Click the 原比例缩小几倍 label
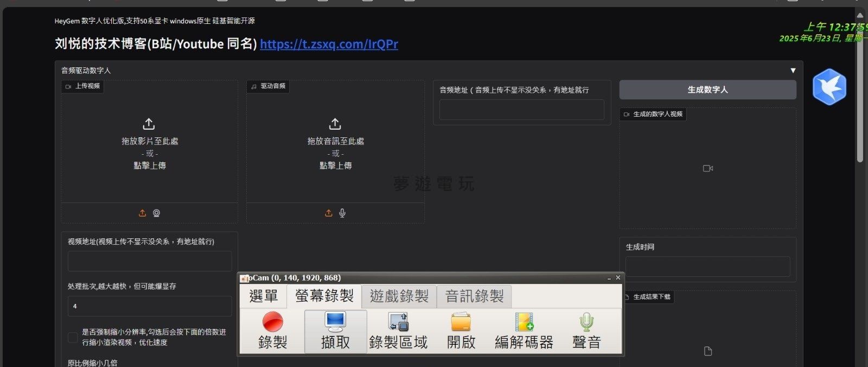This screenshot has width=868, height=367. (92, 363)
